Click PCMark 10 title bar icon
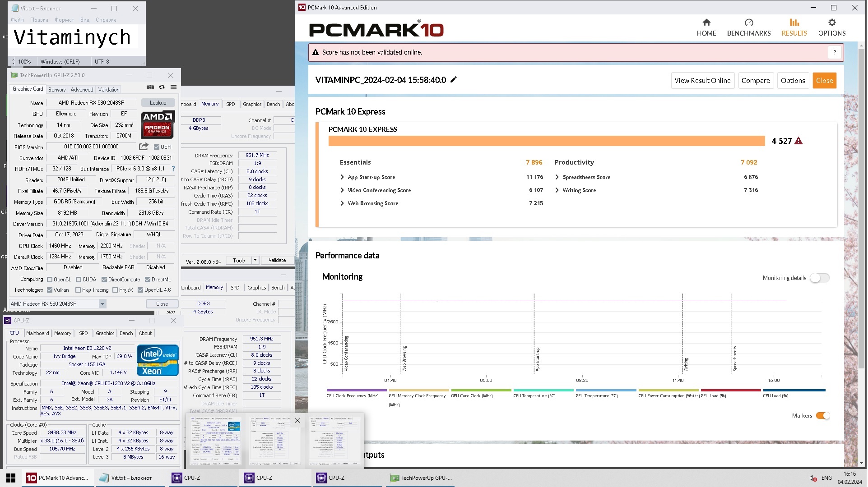This screenshot has width=868, height=487. 302,7
